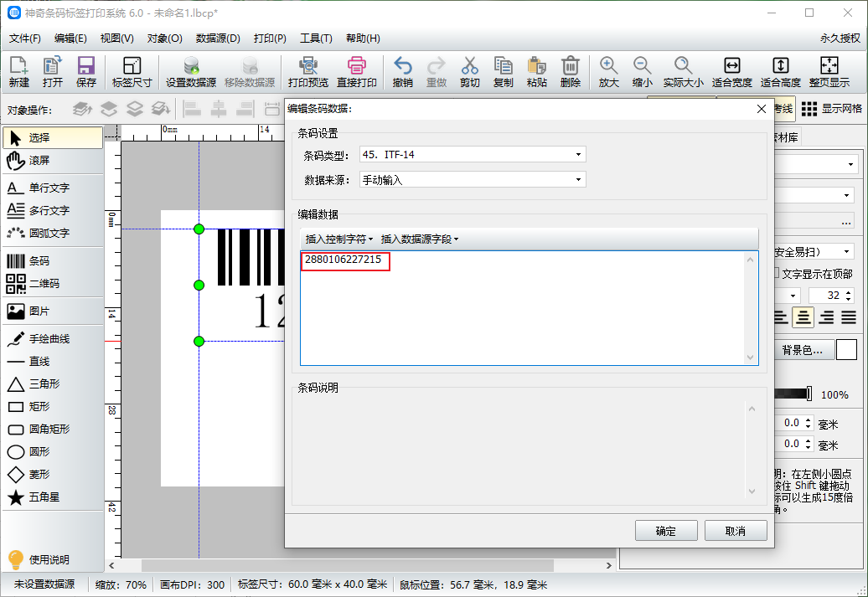Image resolution: width=868 pixels, height=597 pixels.
Task: Select the 条码 barcode tool
Action: coord(53,261)
